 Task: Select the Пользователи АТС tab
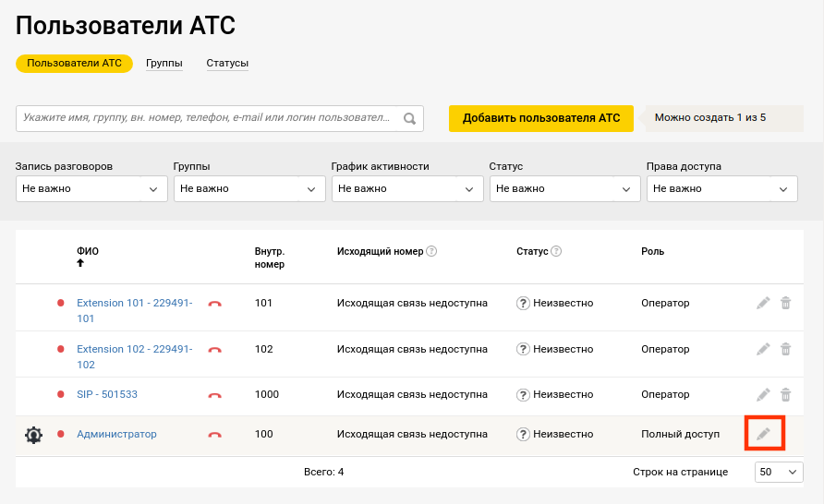[74, 63]
